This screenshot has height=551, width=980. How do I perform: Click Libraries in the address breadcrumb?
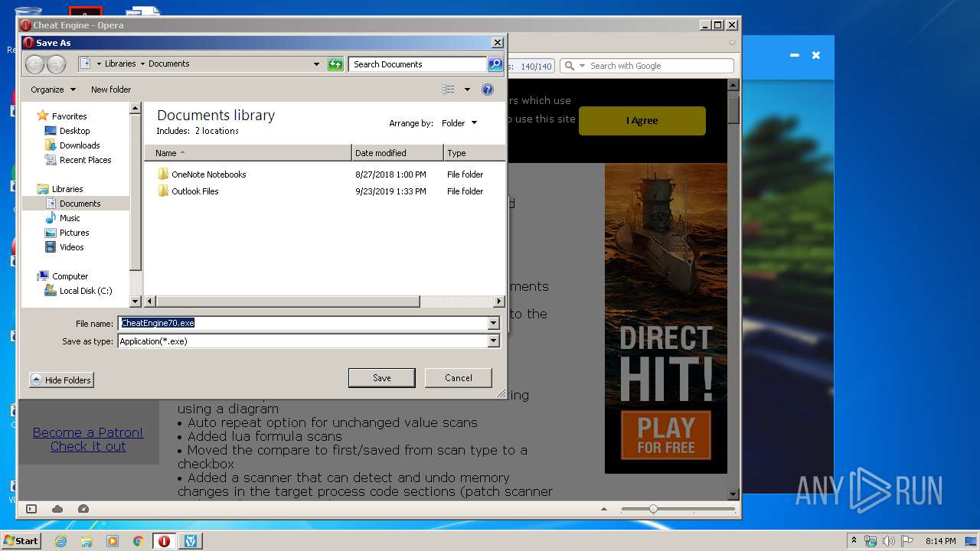[x=120, y=64]
